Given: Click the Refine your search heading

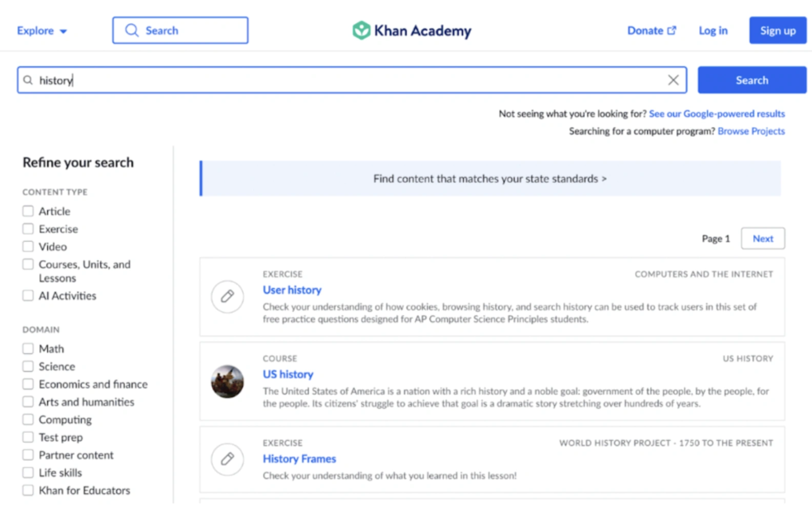Looking at the screenshot, I should click(x=78, y=163).
